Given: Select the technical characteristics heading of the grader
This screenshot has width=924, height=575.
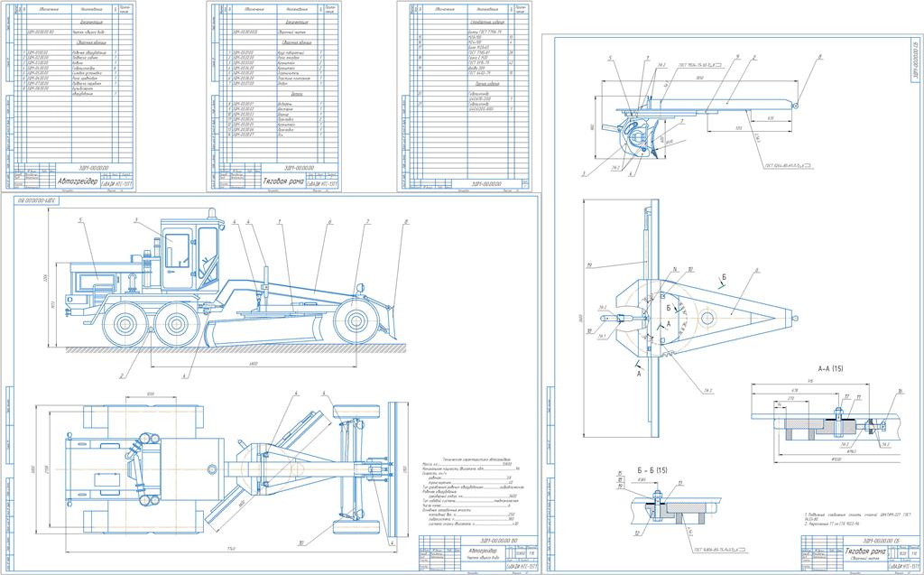Looking at the screenshot, I should point(477,459).
